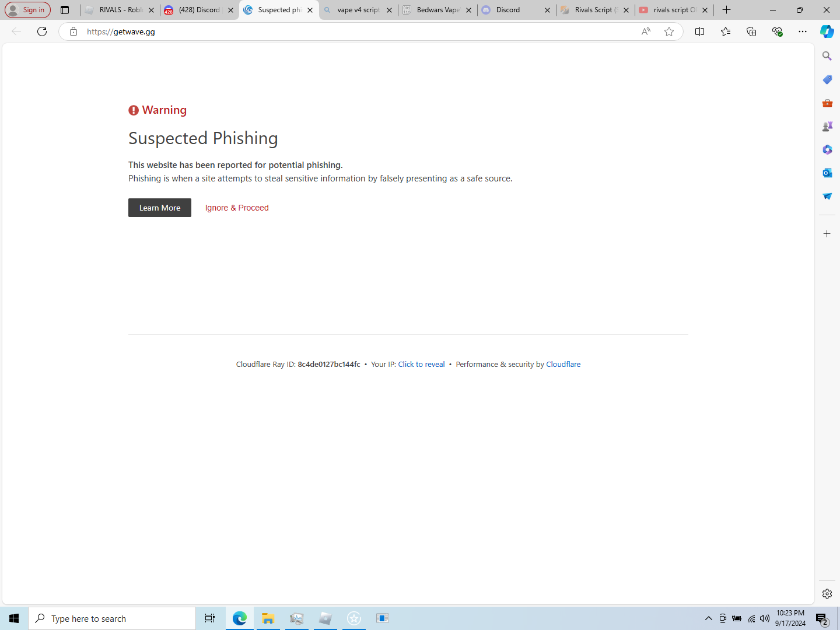This screenshot has width=840, height=630.
Task: Click the Learn More button
Action: coord(160,208)
